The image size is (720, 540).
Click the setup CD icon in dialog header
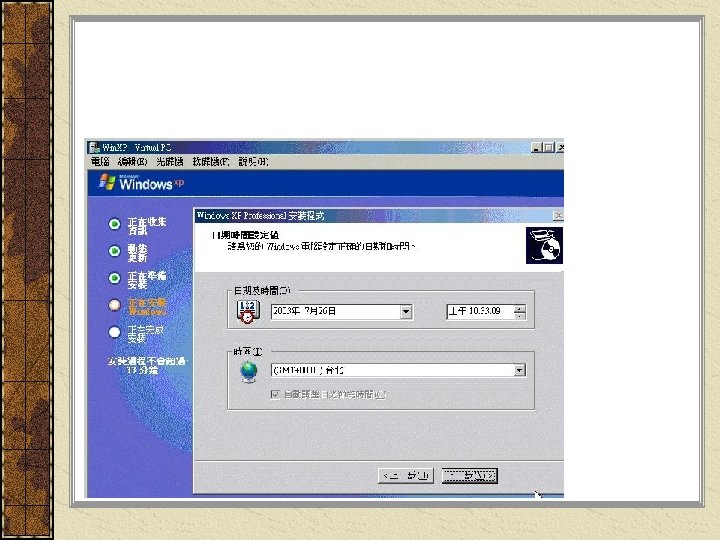(x=544, y=246)
